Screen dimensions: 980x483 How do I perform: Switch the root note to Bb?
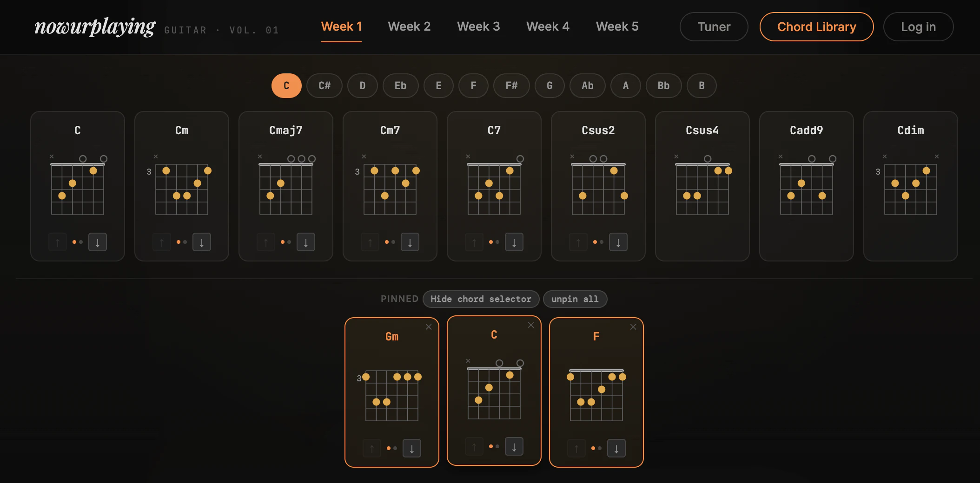pyautogui.click(x=663, y=85)
